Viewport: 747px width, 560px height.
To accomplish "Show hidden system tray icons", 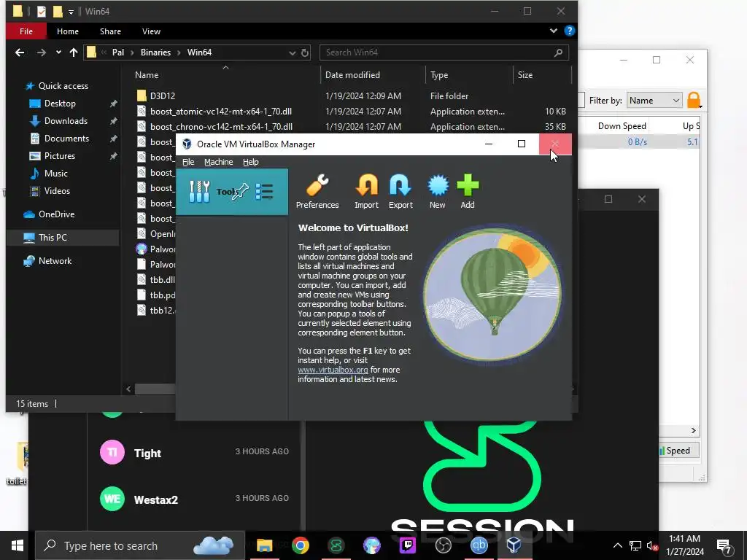I will (x=617, y=545).
